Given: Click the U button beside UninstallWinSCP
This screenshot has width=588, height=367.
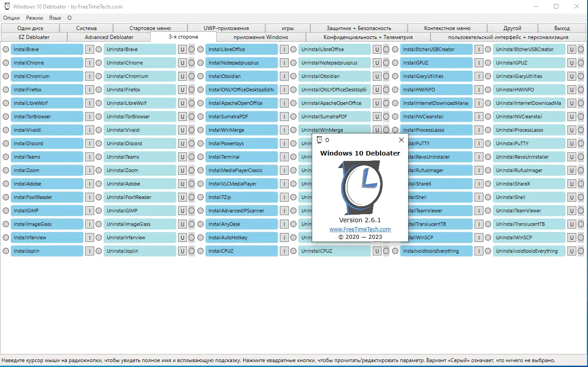Looking at the screenshot, I should (x=571, y=237).
